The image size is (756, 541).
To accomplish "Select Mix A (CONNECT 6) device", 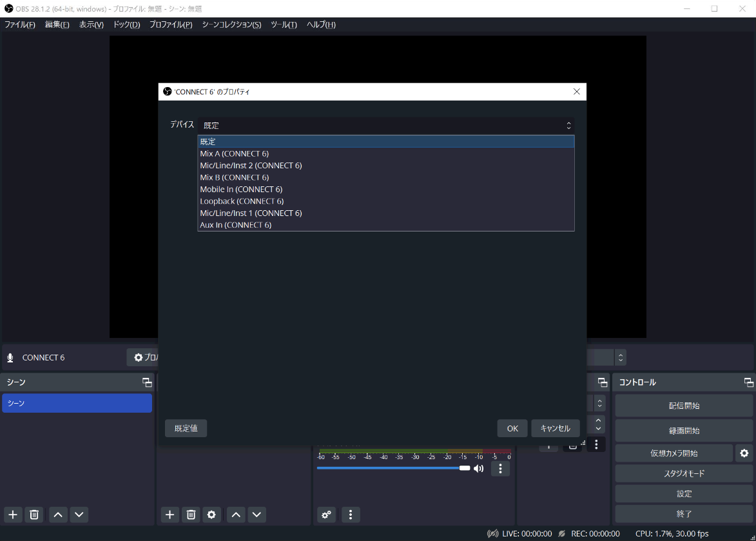I will 385,154.
